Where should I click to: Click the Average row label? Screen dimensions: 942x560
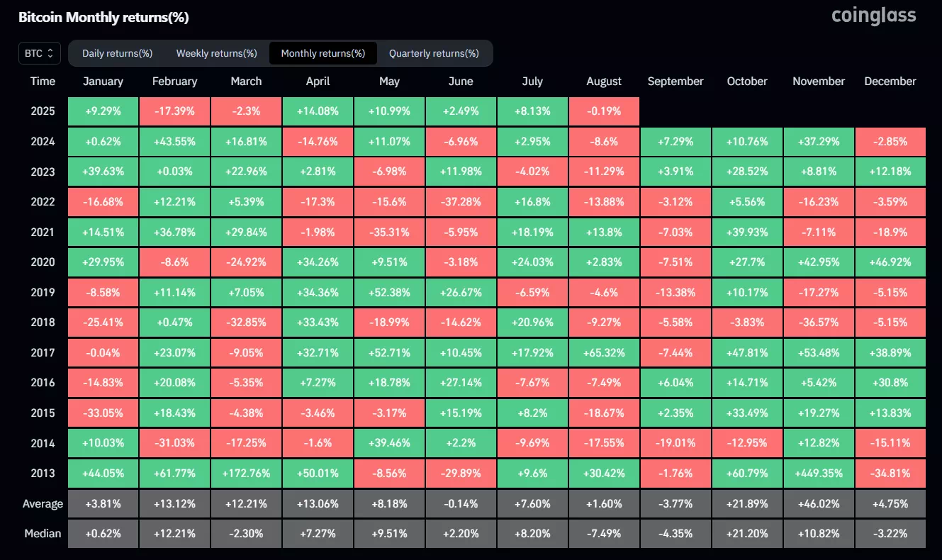click(43, 504)
